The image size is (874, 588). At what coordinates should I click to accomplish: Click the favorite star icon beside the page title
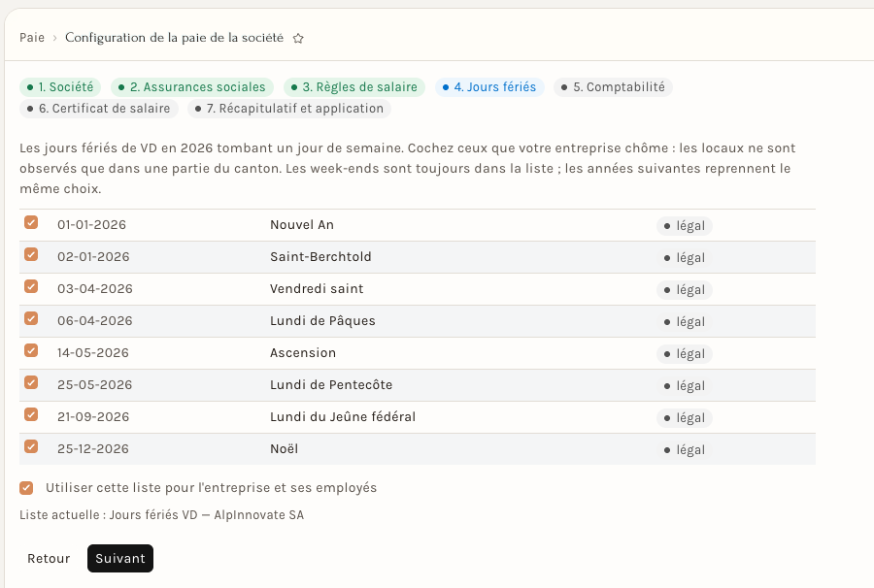[x=298, y=39]
